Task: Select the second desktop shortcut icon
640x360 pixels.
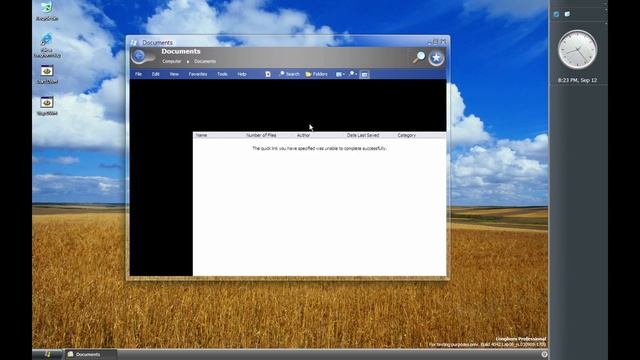Action: [47, 45]
